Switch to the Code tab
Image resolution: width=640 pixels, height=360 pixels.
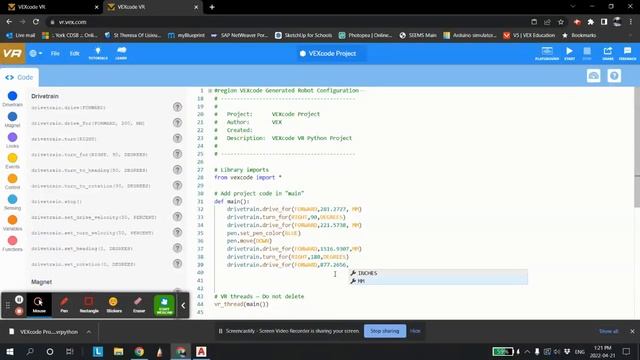tap(19, 77)
